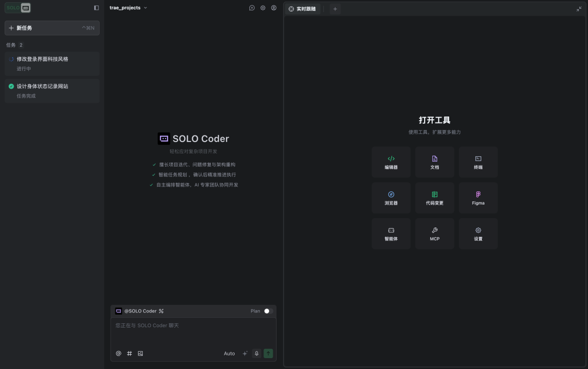The height and width of the screenshot is (369, 588).
Task: Collapse the left sidebar panel
Action: (x=96, y=8)
